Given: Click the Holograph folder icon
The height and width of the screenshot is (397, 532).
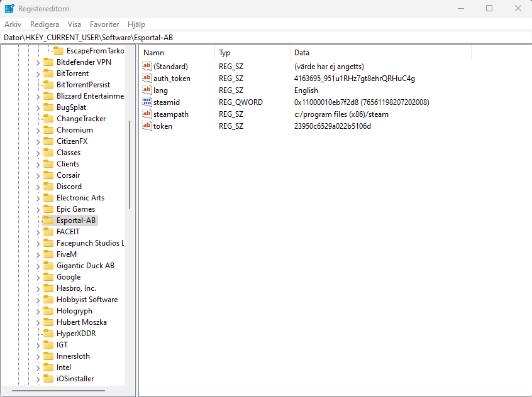Looking at the screenshot, I should pyautogui.click(x=48, y=311).
